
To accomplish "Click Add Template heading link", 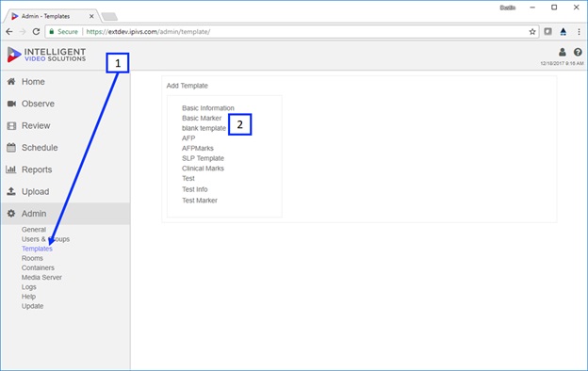I will (x=188, y=86).
